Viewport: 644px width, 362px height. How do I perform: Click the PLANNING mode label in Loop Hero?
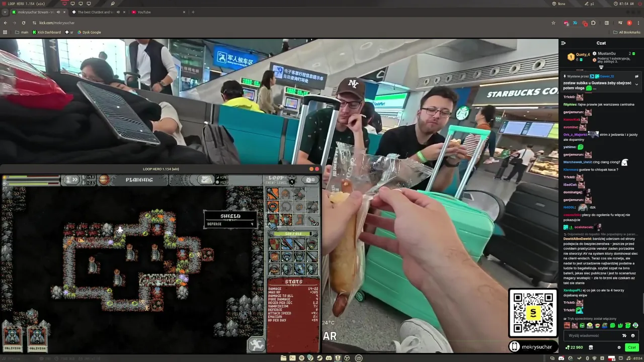[139, 179]
